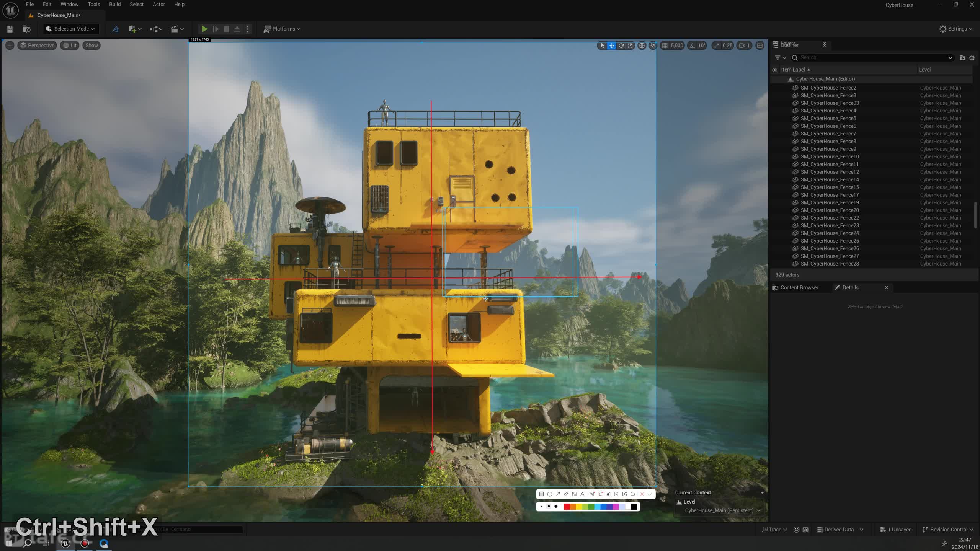Toggle surface snapping icon in viewport toolbar
This screenshot has height=551, width=980.
point(653,46)
